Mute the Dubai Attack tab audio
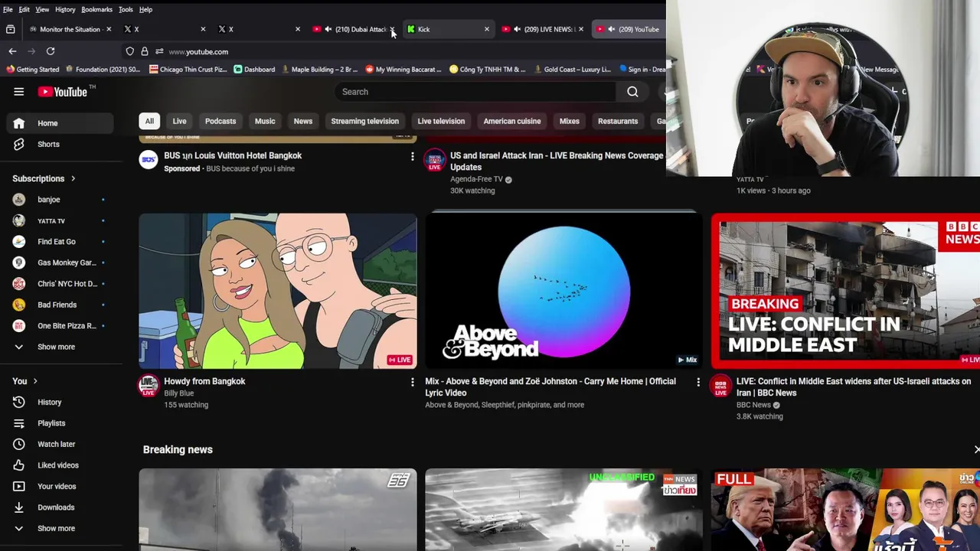This screenshot has height=551, width=980. coord(328,29)
